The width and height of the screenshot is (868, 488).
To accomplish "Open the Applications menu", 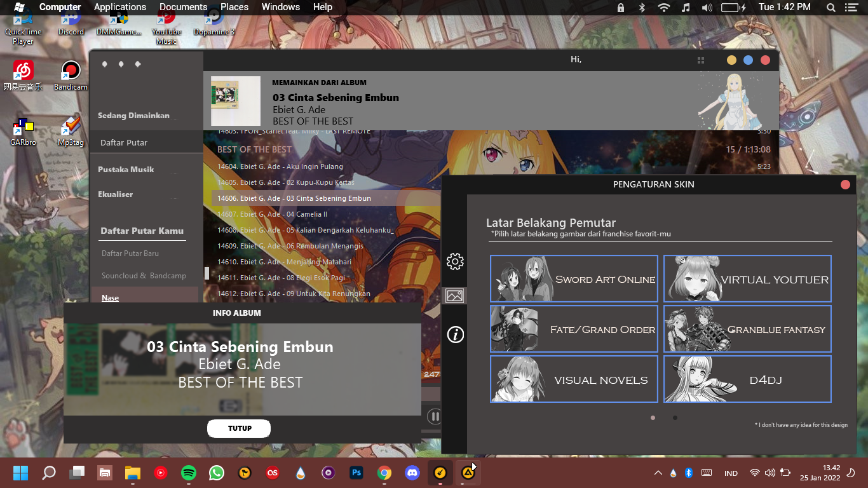I will 120,7.
